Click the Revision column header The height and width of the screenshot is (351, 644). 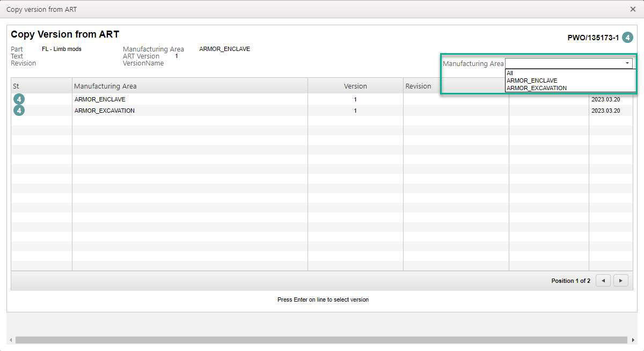coord(419,86)
